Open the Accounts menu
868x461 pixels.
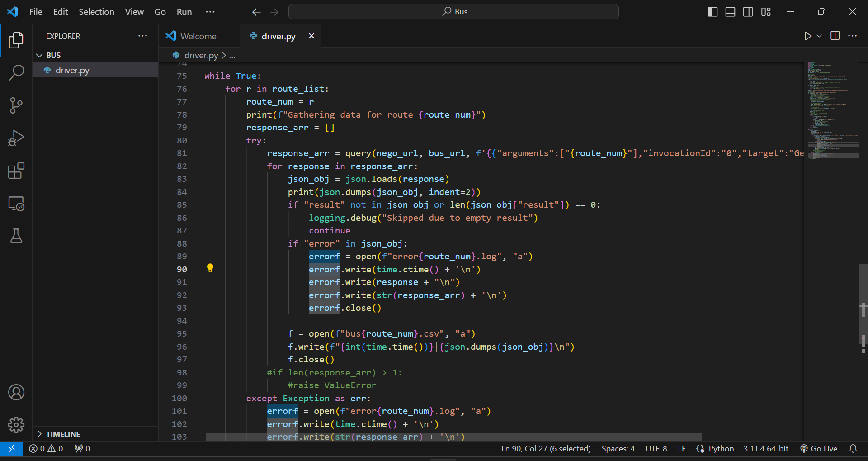16,392
